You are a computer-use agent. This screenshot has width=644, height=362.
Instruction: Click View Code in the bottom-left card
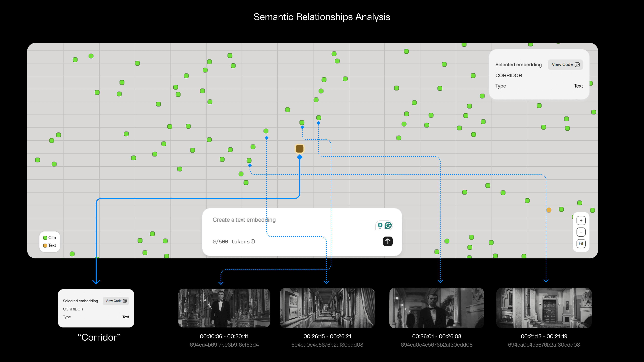(116, 301)
